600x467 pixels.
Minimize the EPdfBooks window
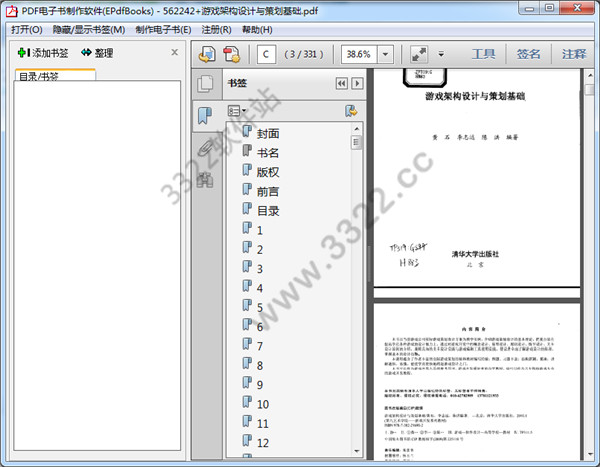click(x=530, y=8)
